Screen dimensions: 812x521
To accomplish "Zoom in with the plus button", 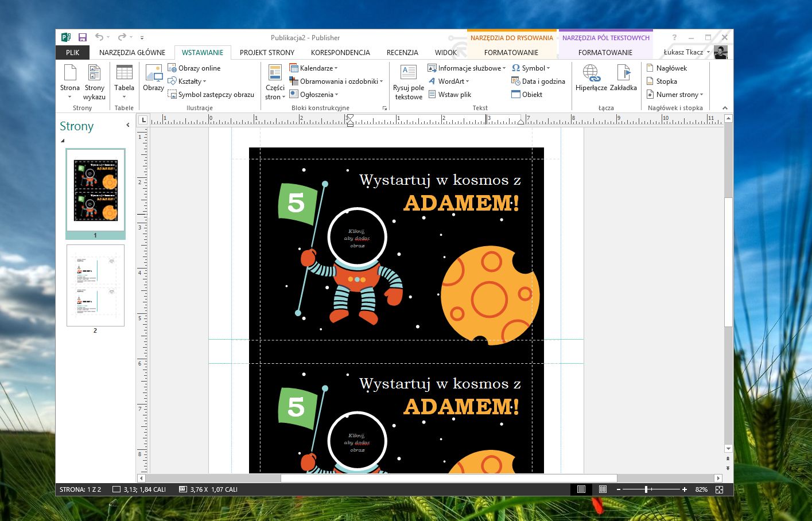I will [685, 489].
